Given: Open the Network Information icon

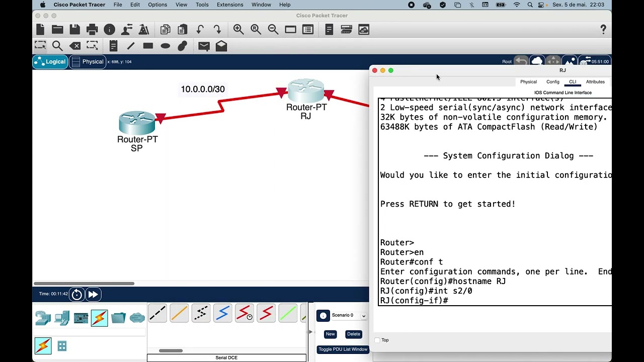Looking at the screenshot, I should 109,30.
